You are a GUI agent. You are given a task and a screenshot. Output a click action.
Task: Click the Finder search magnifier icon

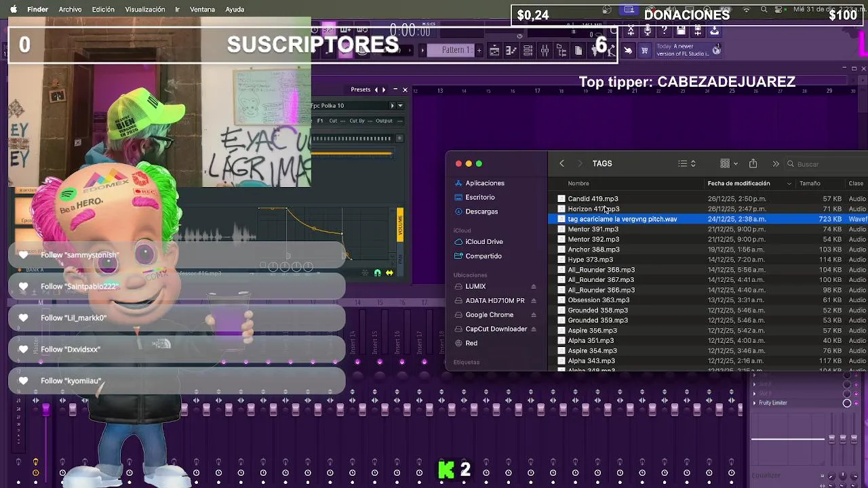[791, 164]
